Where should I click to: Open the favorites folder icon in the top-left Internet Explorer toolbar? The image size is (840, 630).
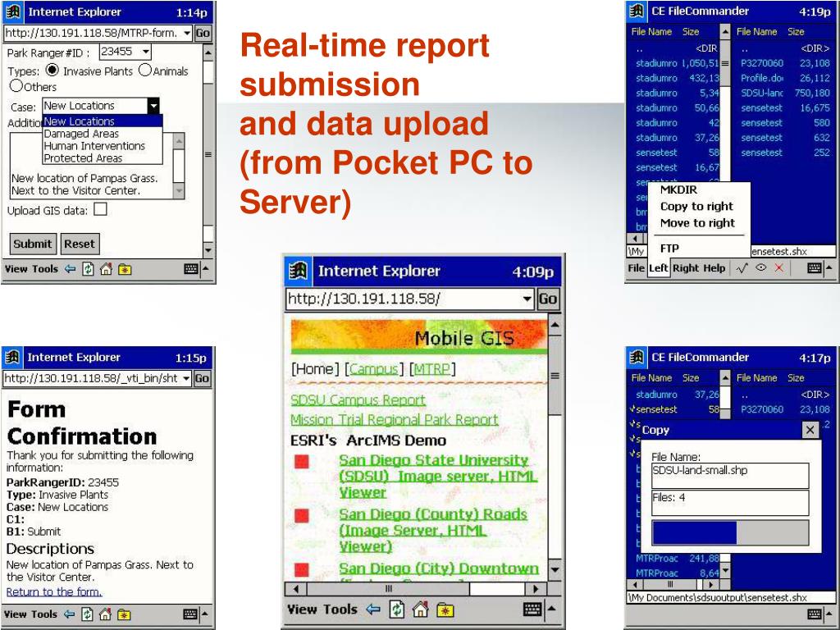[125, 269]
